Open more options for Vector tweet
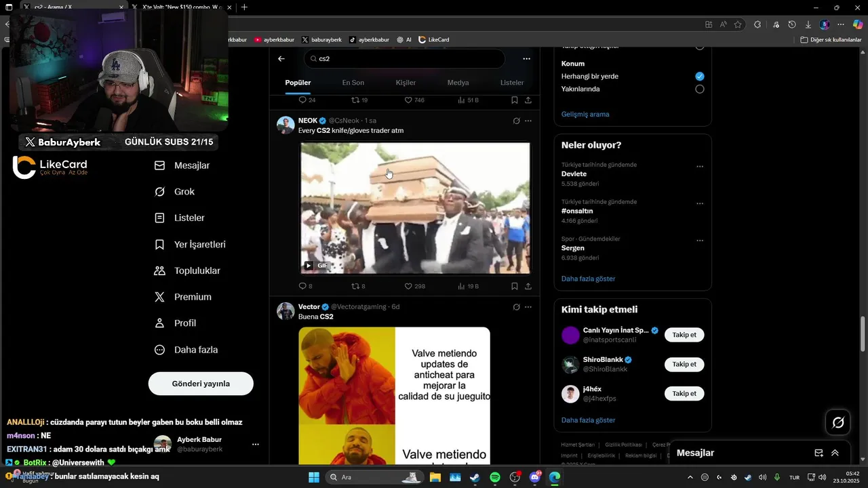The image size is (868, 488). [528, 307]
